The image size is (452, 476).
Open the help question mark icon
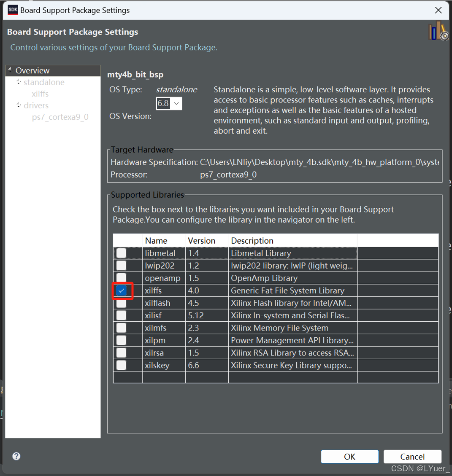(x=16, y=456)
